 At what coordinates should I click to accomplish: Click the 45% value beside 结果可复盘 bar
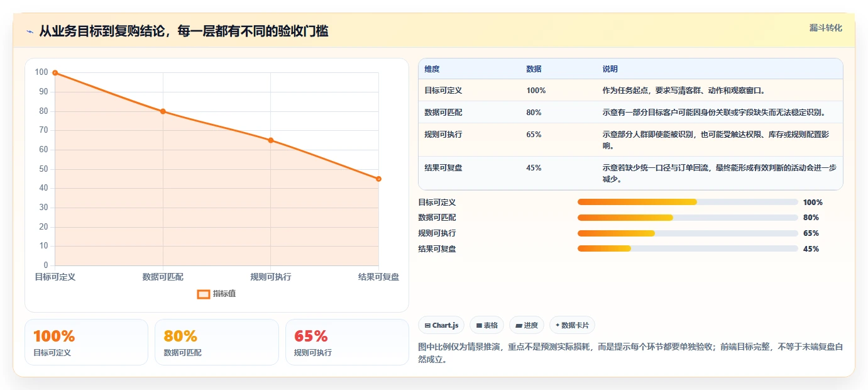tap(811, 249)
